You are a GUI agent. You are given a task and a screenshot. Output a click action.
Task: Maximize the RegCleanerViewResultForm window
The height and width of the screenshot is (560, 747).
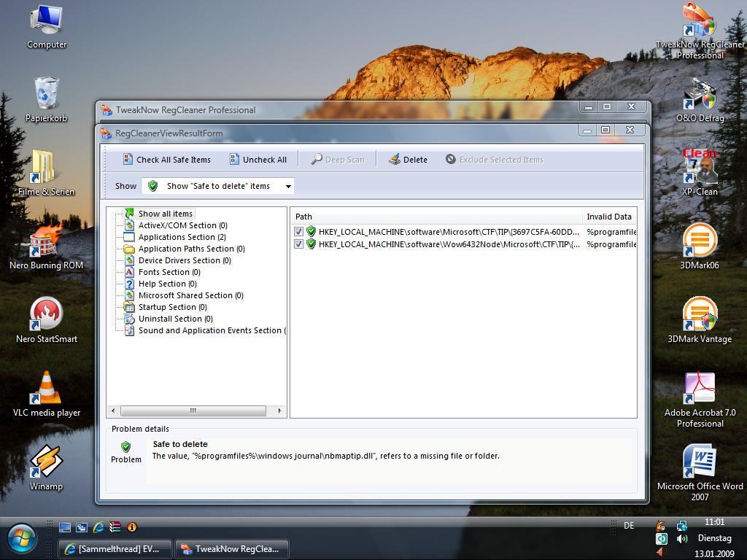pos(605,130)
